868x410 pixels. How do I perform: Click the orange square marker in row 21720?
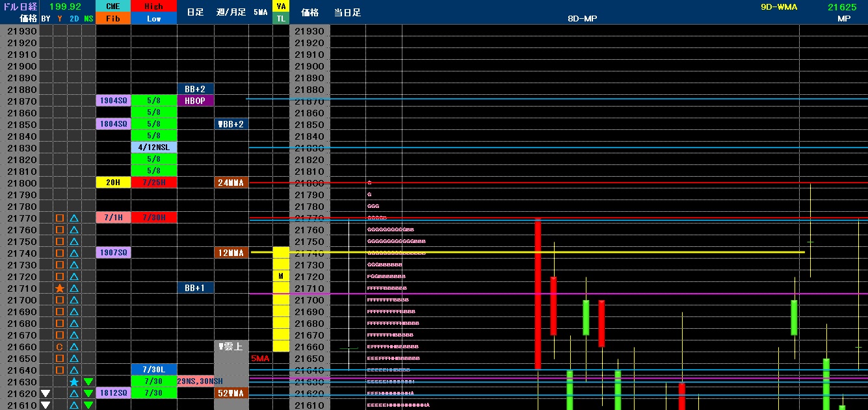59,276
